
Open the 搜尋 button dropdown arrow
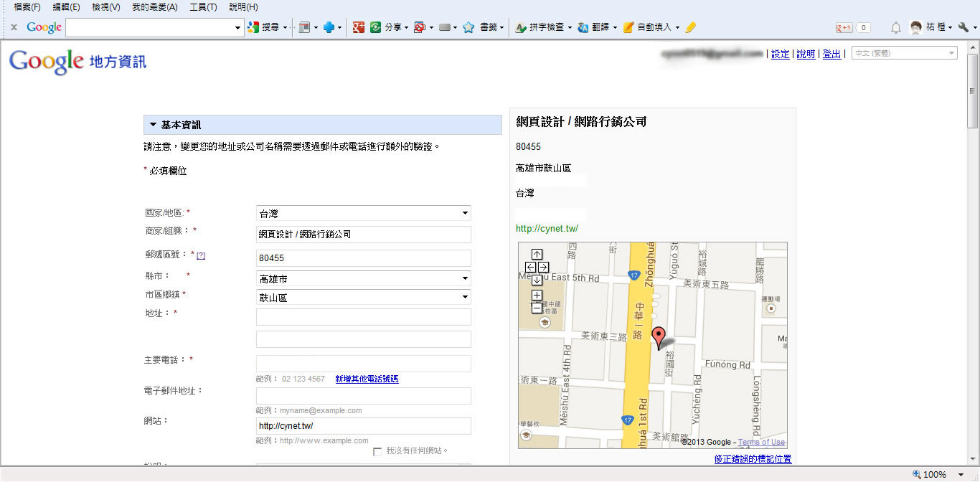[285, 28]
